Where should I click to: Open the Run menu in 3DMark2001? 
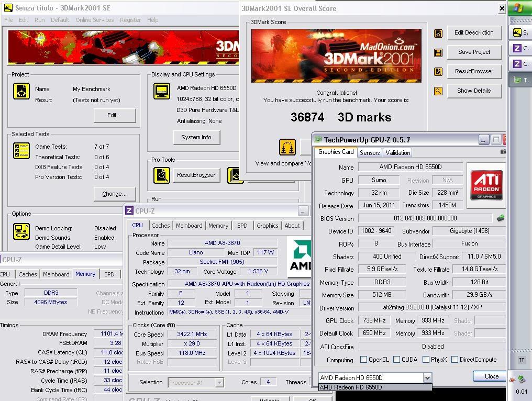tap(40, 20)
